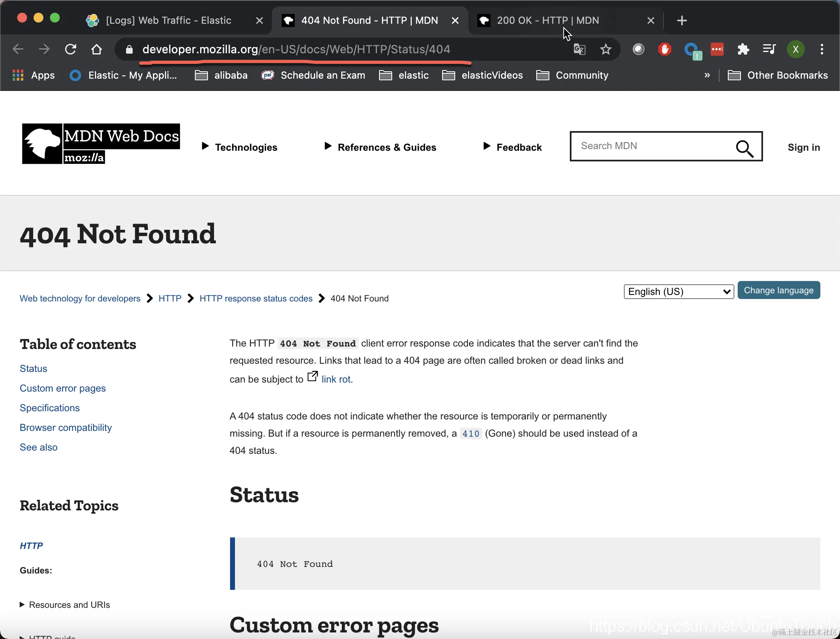
Task: Go to the home page icon
Action: click(97, 50)
